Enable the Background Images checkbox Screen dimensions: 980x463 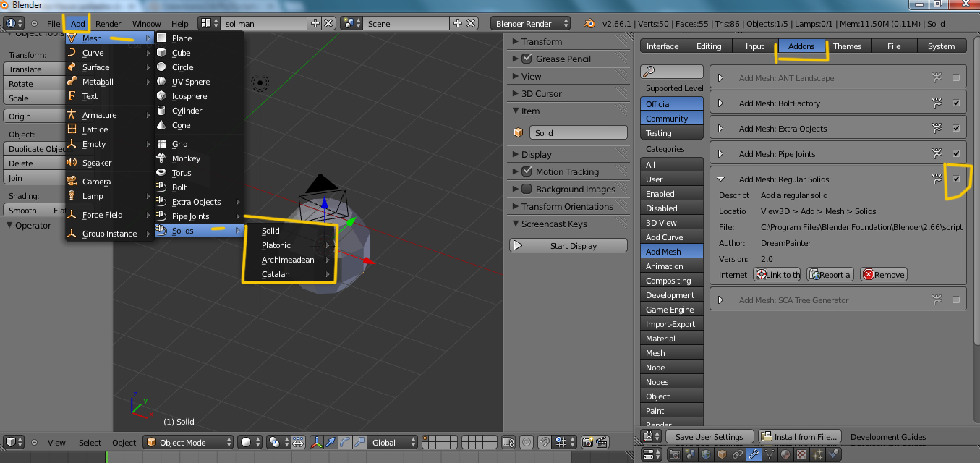[527, 190]
